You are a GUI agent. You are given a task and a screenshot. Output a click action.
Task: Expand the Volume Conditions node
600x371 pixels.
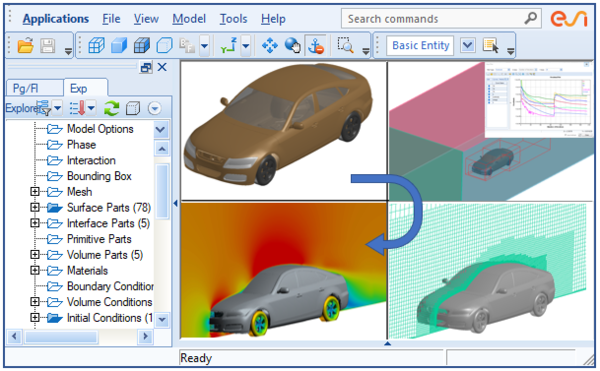(35, 301)
